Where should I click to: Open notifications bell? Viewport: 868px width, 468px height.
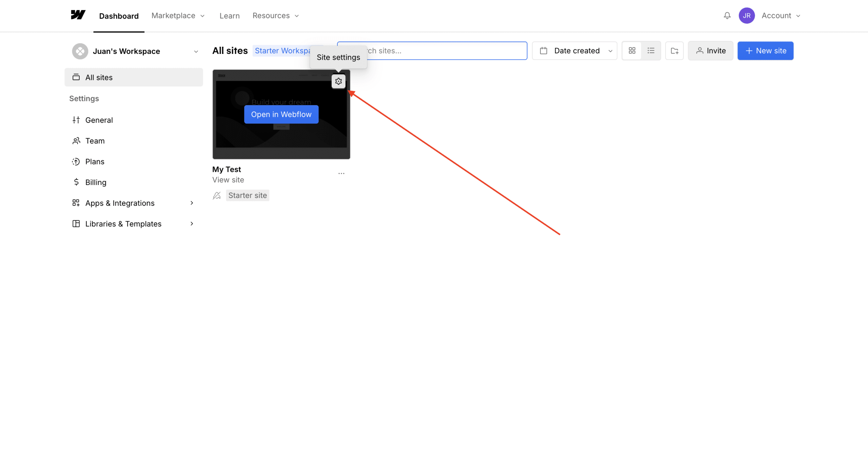tap(727, 15)
